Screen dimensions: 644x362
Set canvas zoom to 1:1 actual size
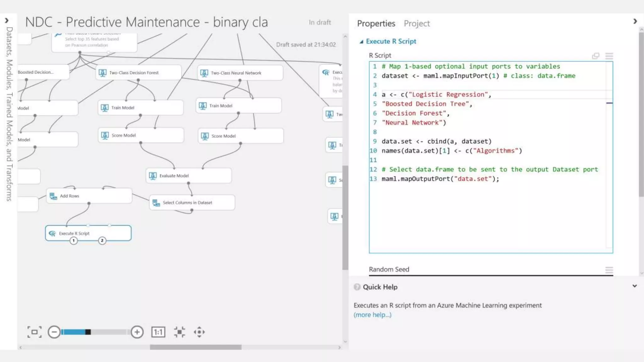[x=158, y=332]
